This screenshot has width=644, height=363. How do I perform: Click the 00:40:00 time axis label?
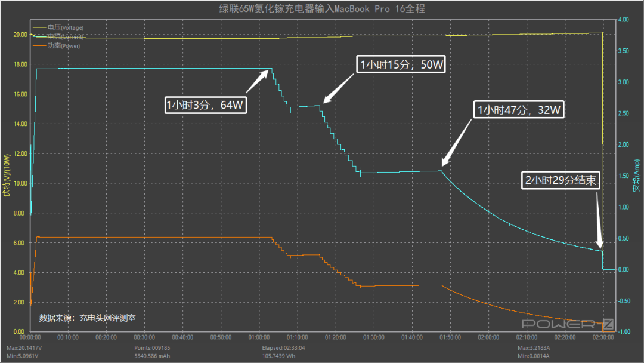point(183,337)
